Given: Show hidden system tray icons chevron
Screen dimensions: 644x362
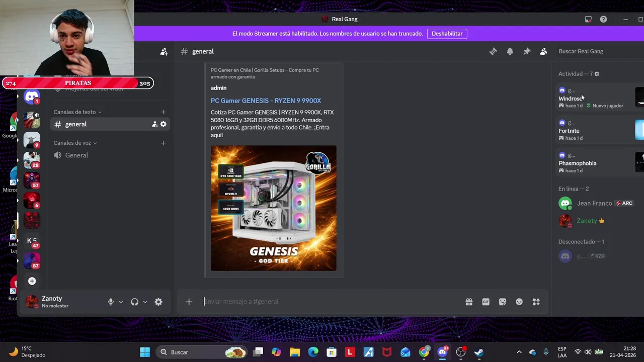Looking at the screenshot, I should [x=519, y=352].
